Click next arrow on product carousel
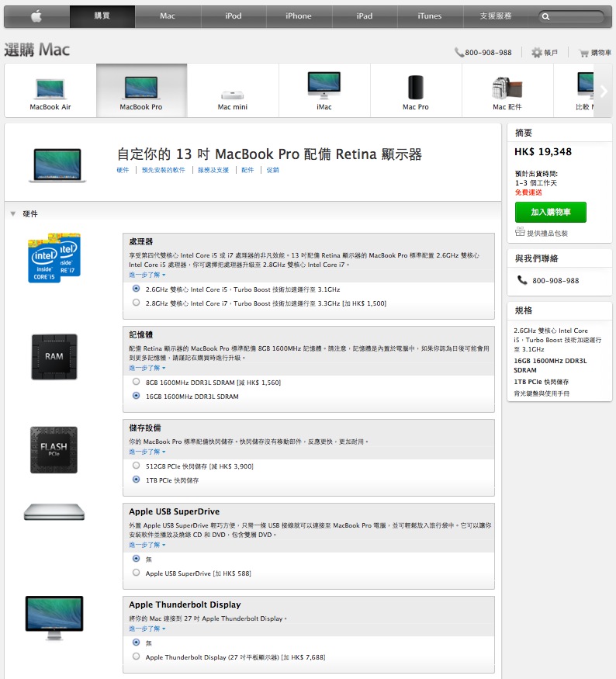The height and width of the screenshot is (679, 616). point(604,91)
